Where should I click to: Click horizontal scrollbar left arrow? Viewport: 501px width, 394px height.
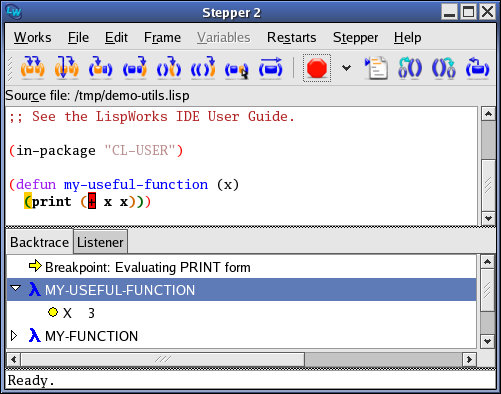[x=14, y=360]
